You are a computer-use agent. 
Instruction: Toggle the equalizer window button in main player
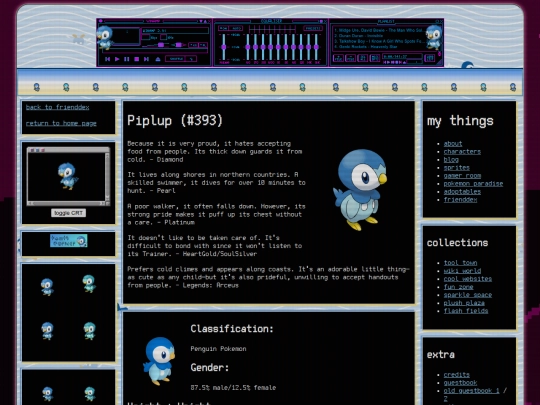(x=194, y=45)
